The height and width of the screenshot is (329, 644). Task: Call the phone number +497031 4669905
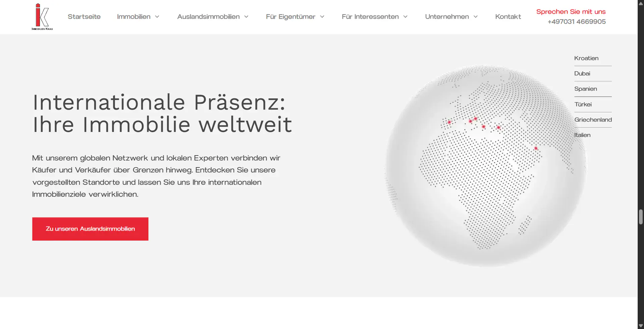576,21
